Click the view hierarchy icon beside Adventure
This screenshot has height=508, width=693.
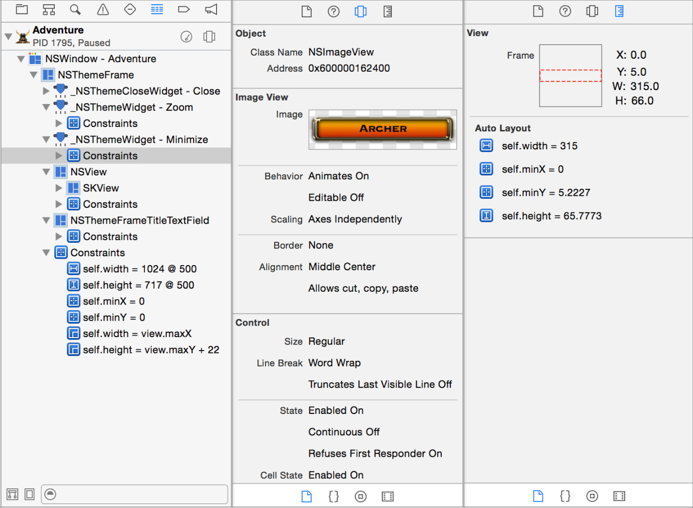(209, 36)
